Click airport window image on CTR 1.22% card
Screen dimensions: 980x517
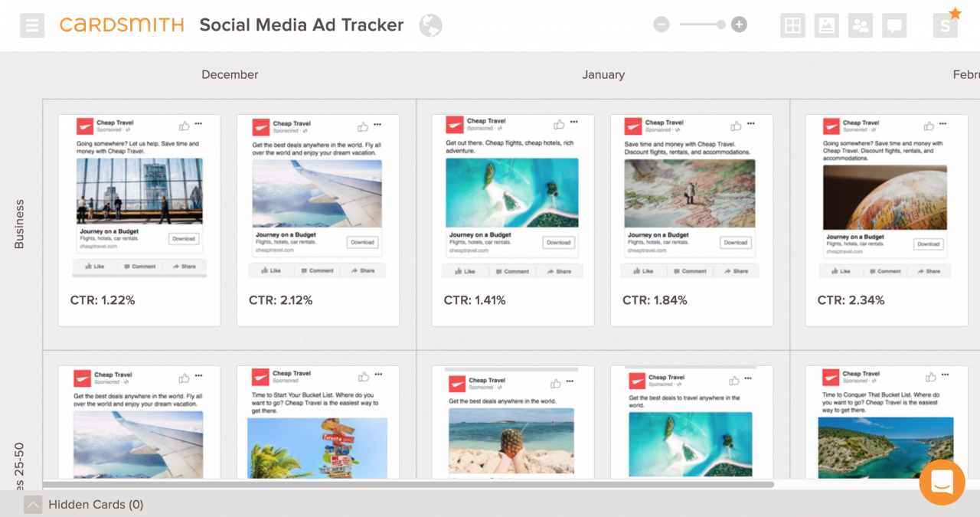coord(139,191)
